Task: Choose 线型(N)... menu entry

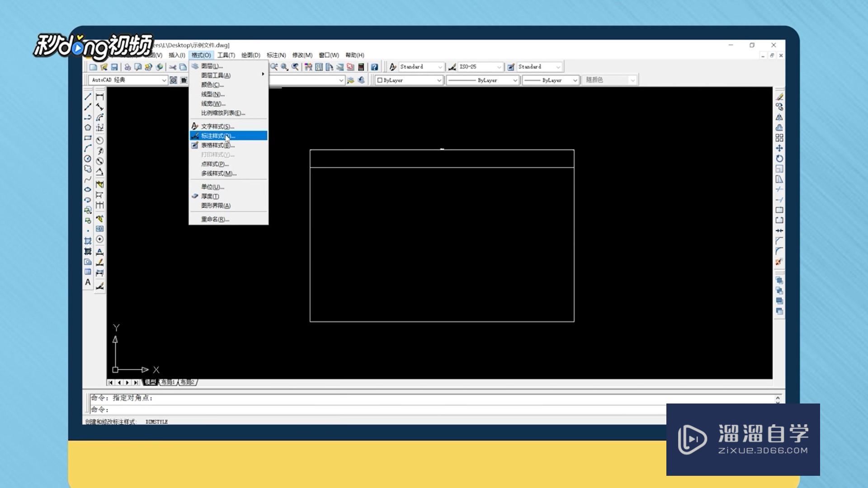Action: pos(228,94)
